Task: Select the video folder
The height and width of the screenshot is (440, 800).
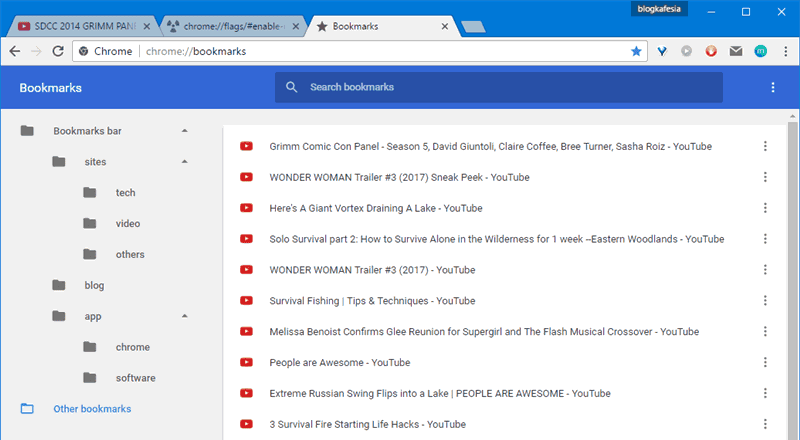Action: (x=128, y=224)
